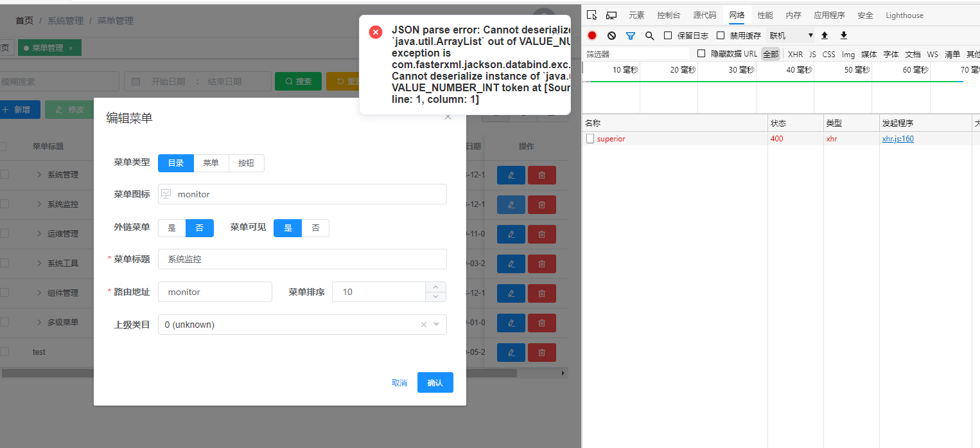
Task: Select 按钮 menu type
Action: coord(247,163)
